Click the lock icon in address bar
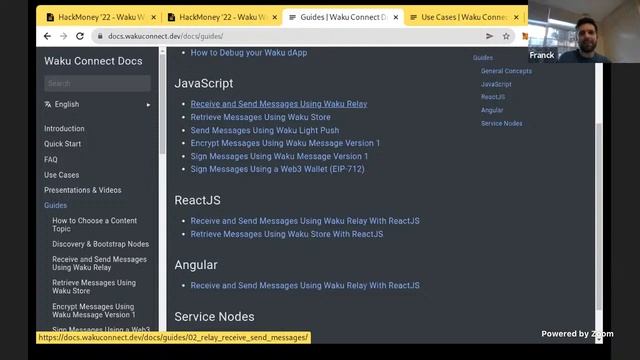This screenshot has height=360, width=640. click(x=100, y=36)
